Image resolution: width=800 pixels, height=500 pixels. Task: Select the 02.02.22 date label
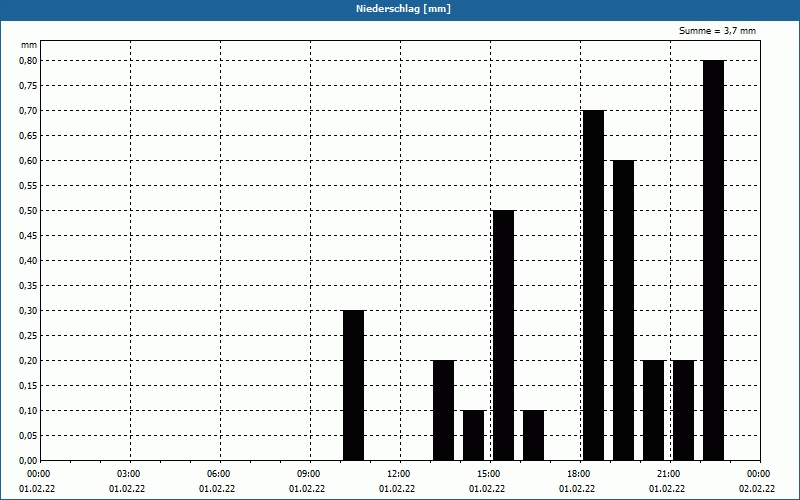click(757, 489)
